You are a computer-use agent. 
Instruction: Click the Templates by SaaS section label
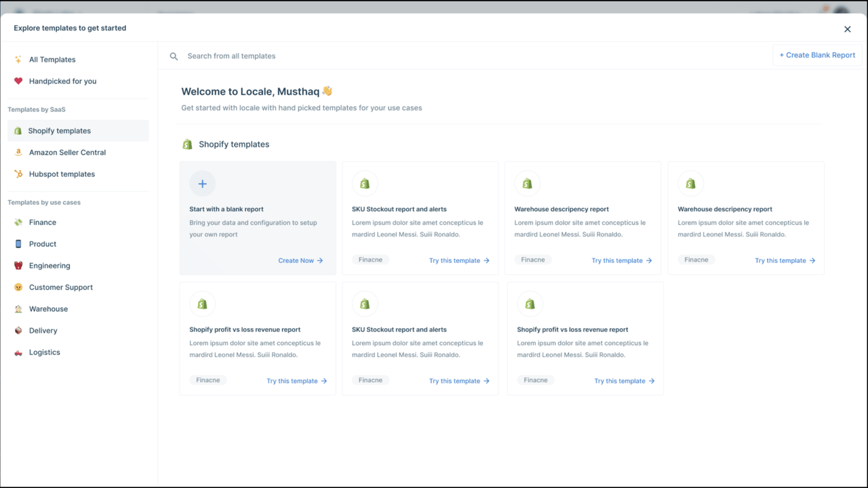(37, 109)
